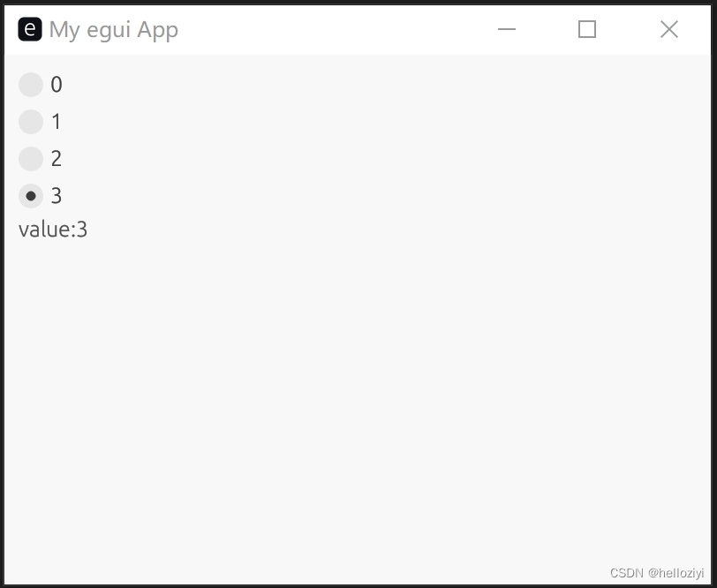Select radio button 1
Viewport: 717px width, 588px height.
point(31,121)
